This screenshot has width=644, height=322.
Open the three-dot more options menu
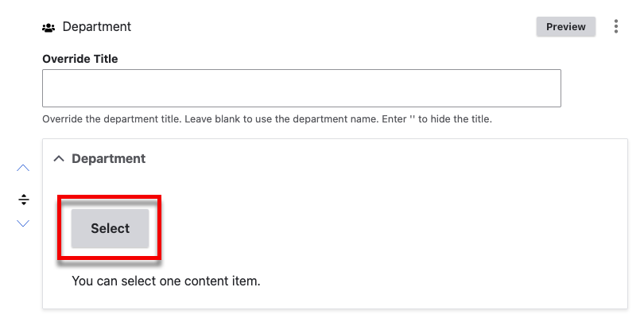click(x=615, y=26)
